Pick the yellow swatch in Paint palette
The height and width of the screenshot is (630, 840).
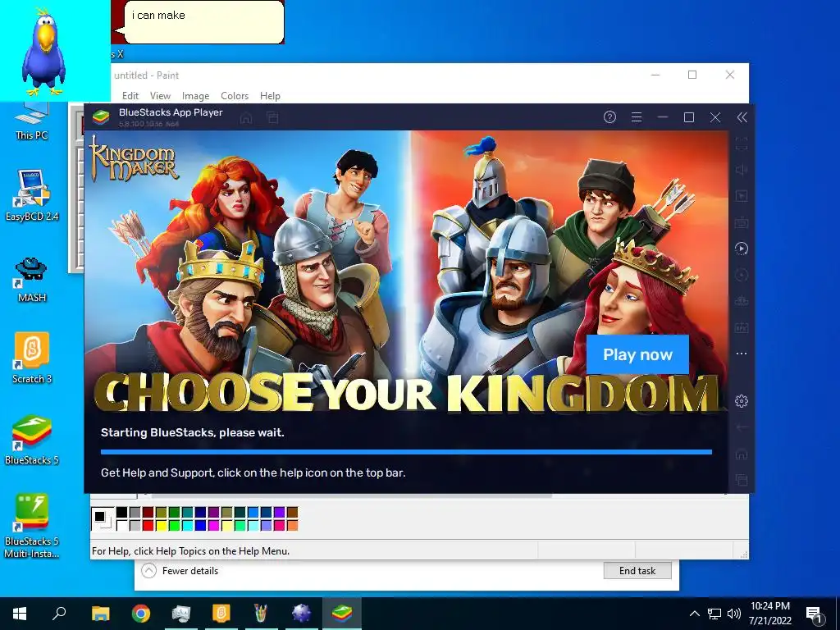click(x=162, y=526)
